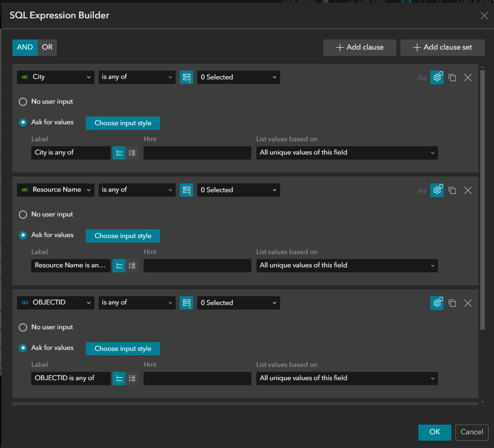Select the AND logic tab
The width and height of the screenshot is (494, 448).
point(25,47)
